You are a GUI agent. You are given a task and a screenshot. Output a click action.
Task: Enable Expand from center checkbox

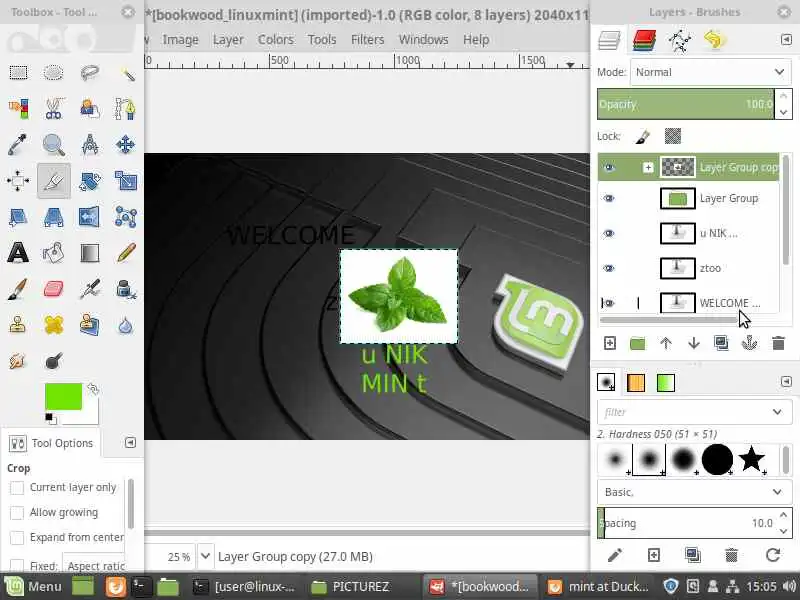(17, 537)
